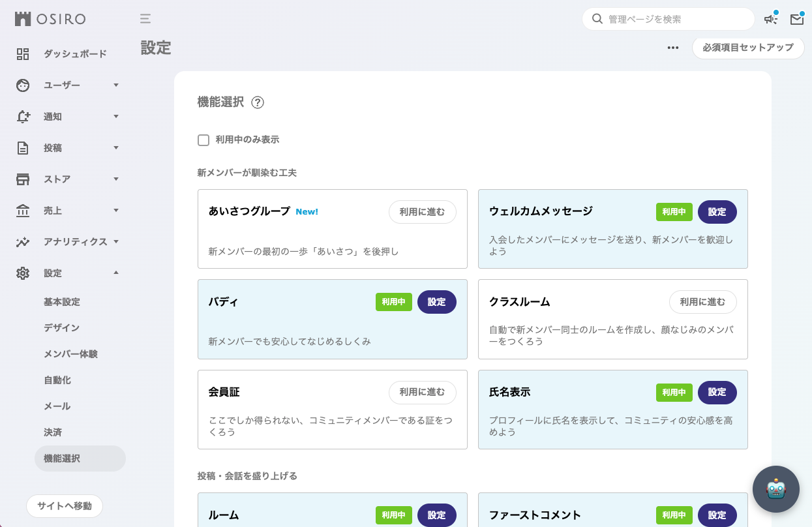
Task: Click the 投稿・会話を盛り上げる section heading
Action: [x=247, y=476]
